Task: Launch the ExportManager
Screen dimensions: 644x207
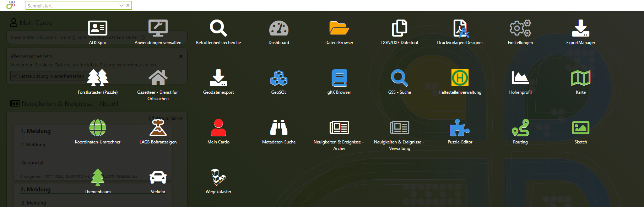Action: point(581,28)
